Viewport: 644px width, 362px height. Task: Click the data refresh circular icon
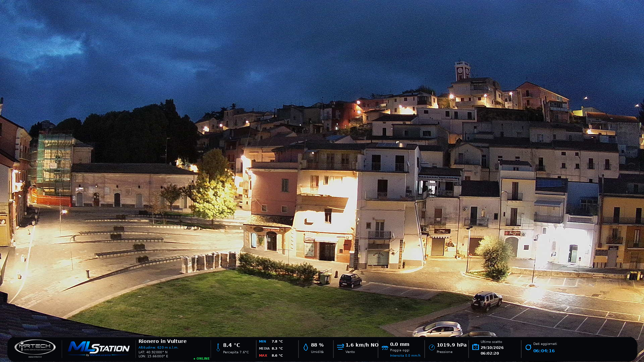(528, 347)
